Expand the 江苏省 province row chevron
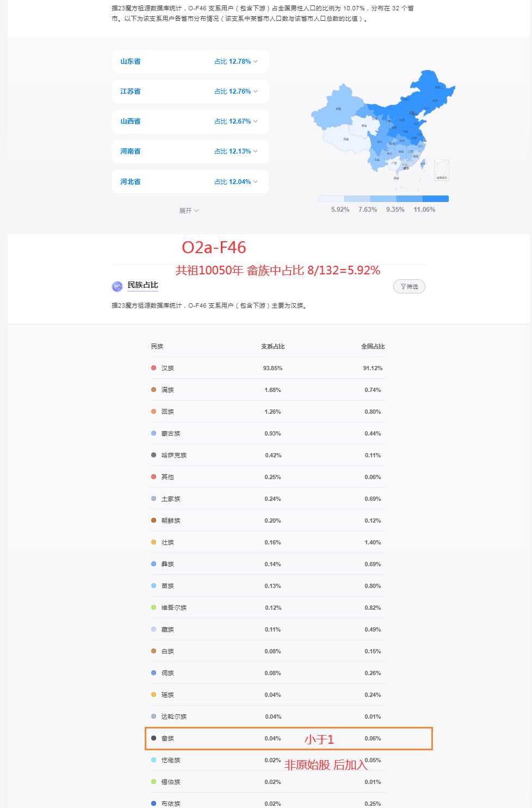This screenshot has height=808, width=532. click(x=256, y=91)
